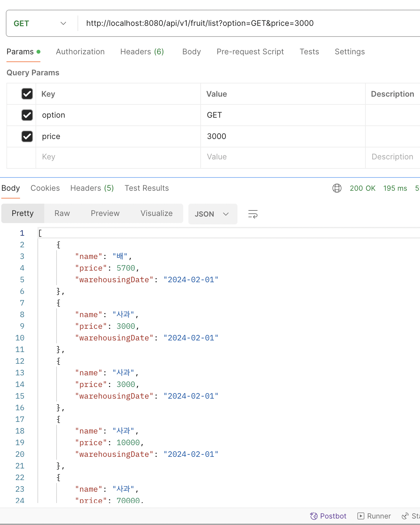Click the empty Key placeholder field
420x525 pixels.
pyautogui.click(x=118, y=157)
